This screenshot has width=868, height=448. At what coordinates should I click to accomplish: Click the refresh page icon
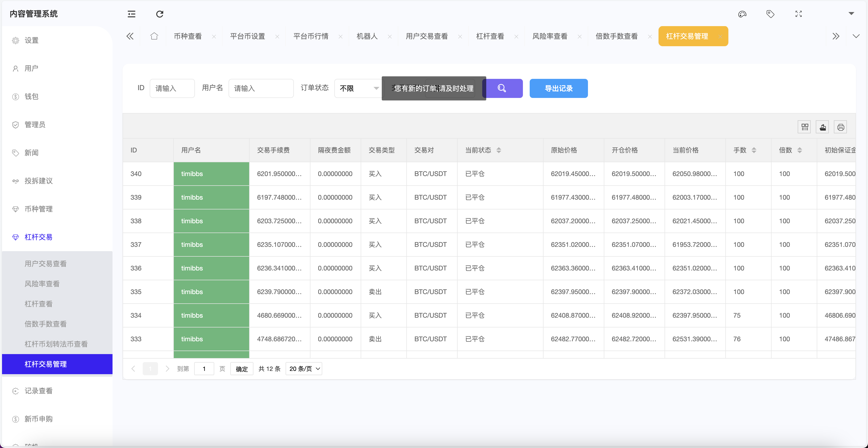tap(160, 14)
